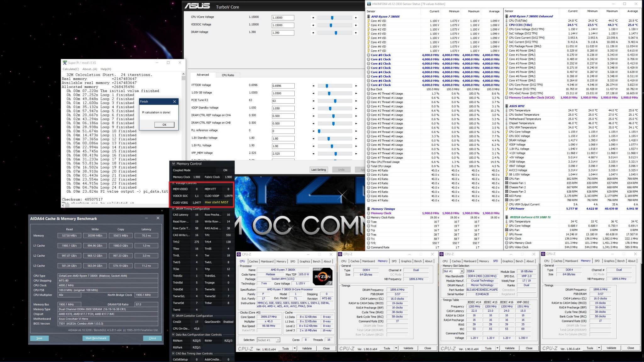Click the HWiNFO64 title bar icon
Viewport: 644px width, 362px height.
369,4
